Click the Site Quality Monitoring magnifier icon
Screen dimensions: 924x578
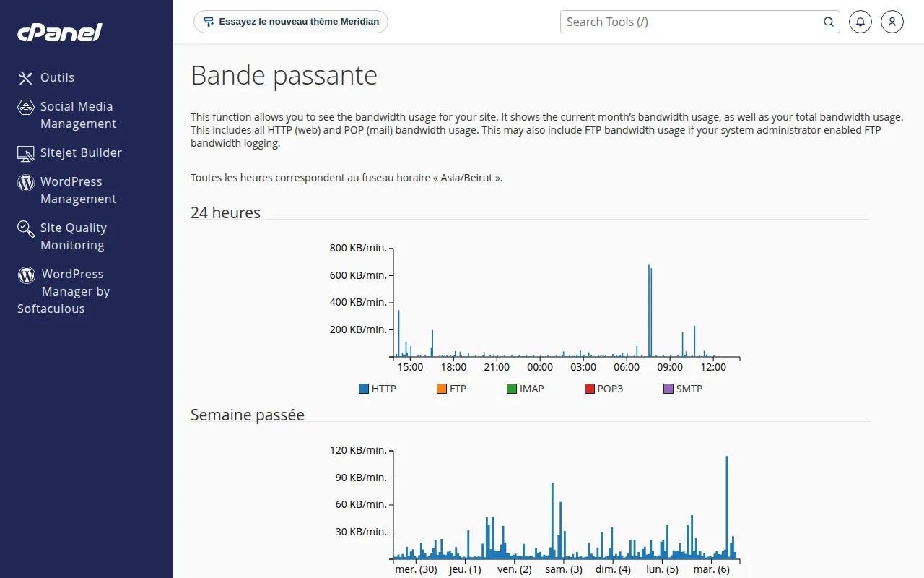tap(26, 229)
